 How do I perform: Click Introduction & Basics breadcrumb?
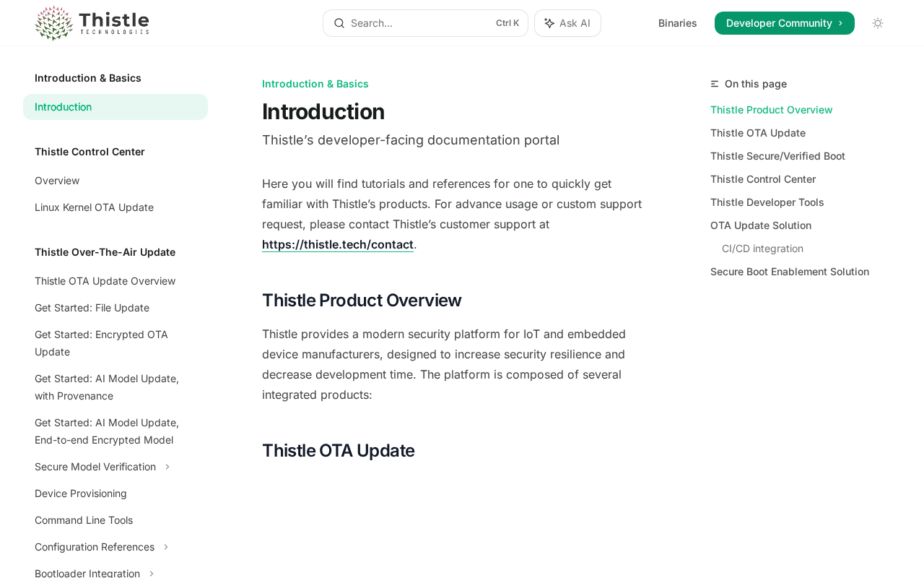point(315,84)
